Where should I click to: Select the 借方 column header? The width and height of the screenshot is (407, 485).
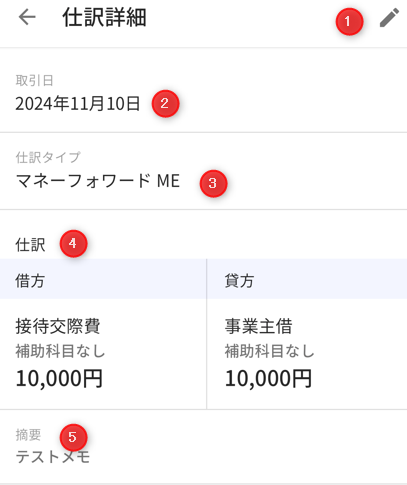pyautogui.click(x=30, y=281)
